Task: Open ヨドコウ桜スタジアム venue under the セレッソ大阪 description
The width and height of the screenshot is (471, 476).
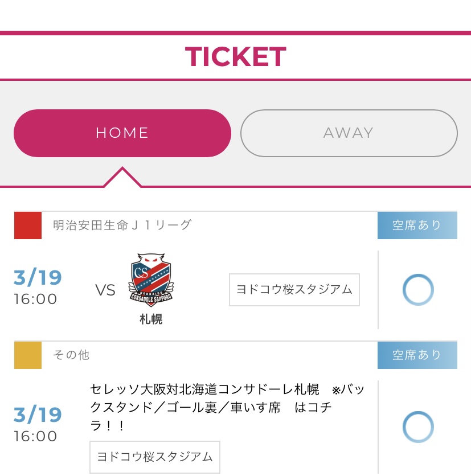Action: (155, 457)
